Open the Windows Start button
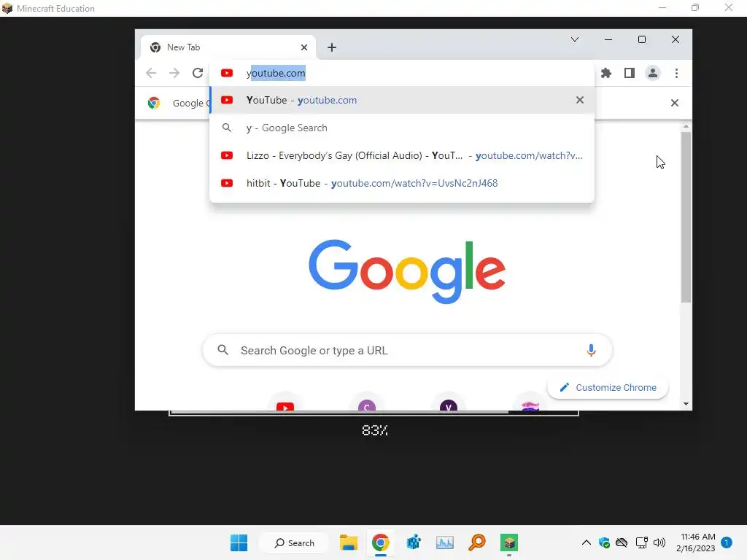Viewport: 747px width, 560px height. tap(239, 542)
